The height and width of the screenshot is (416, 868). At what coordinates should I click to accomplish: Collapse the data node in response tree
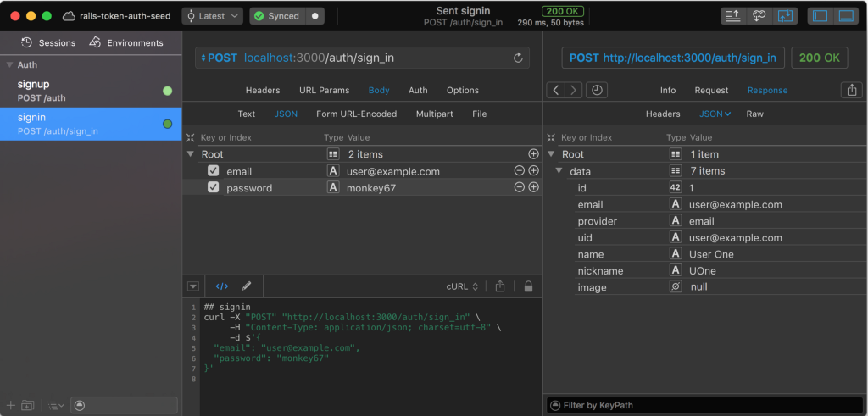tap(559, 171)
